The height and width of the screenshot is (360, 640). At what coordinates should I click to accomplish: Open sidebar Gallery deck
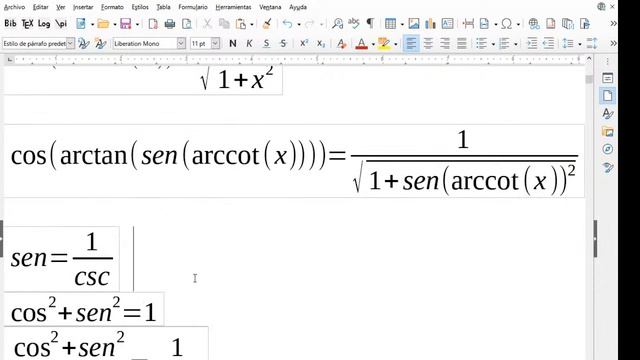[x=607, y=131]
